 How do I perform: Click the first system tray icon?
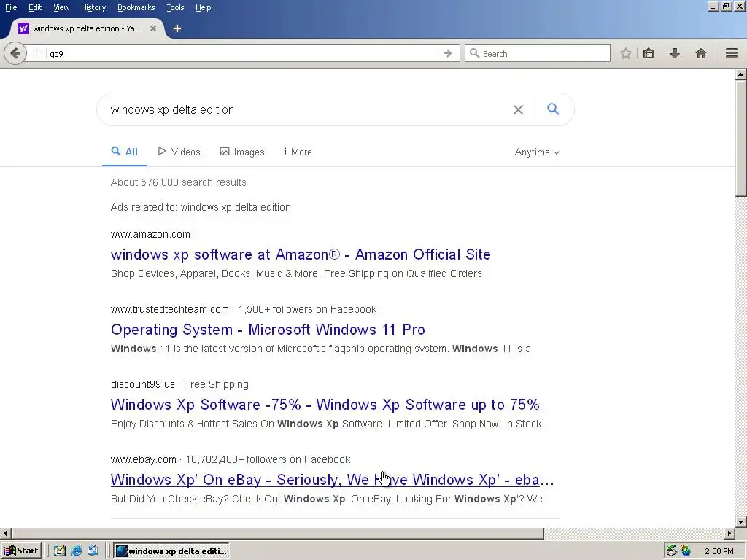click(672, 551)
